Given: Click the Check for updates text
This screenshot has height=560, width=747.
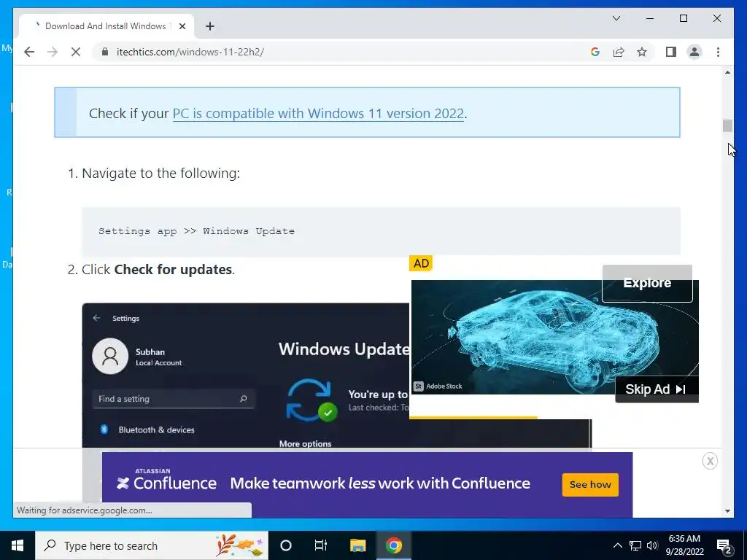Looking at the screenshot, I should click(173, 270).
